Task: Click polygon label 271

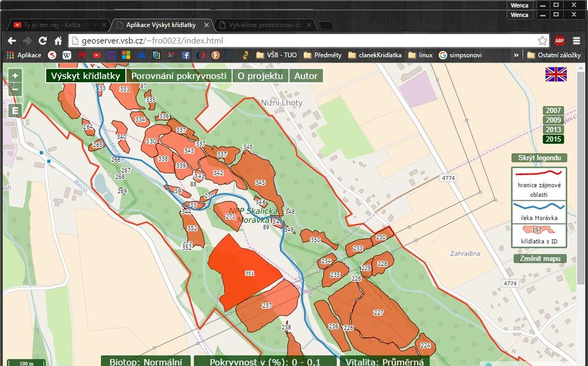Action: point(230,216)
